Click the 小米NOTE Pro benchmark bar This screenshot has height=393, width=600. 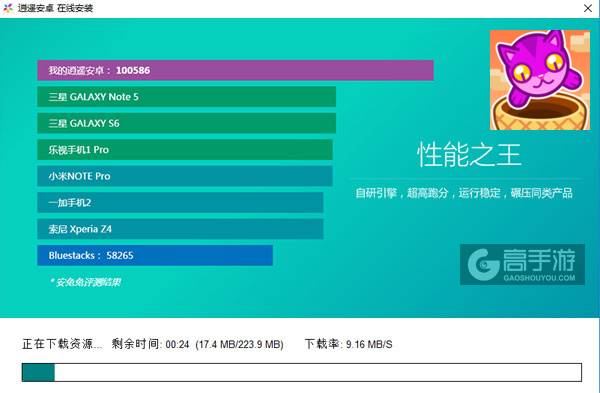[x=185, y=176]
